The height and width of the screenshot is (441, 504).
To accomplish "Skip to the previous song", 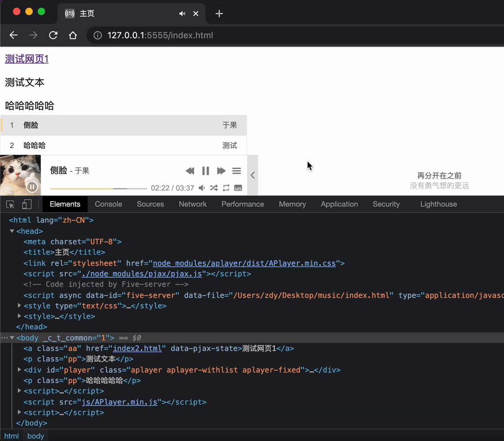I will coord(190,171).
